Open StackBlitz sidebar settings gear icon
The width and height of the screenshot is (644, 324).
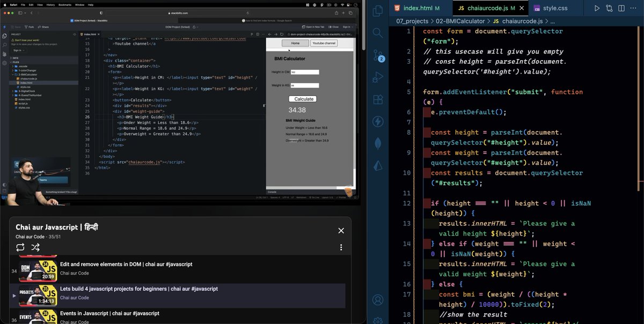point(4,62)
